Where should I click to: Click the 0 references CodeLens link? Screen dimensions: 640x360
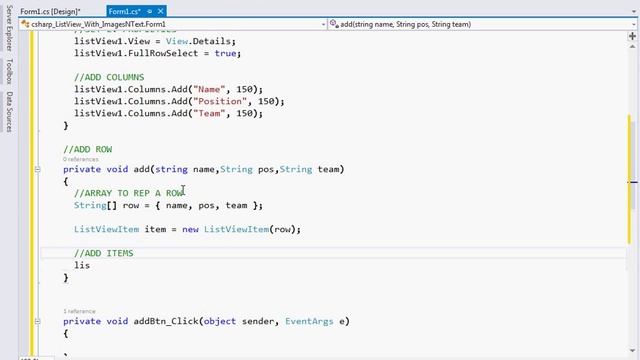coord(81,159)
